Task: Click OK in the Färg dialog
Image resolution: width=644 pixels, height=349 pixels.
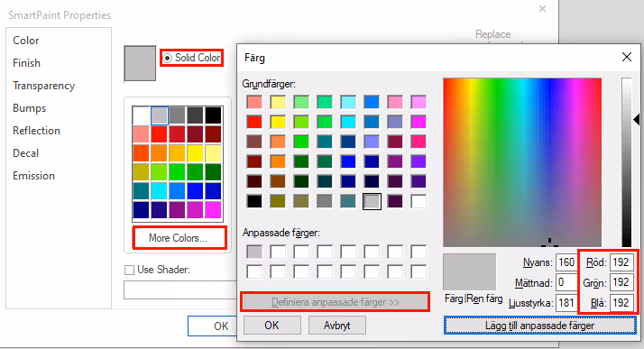Action: tap(271, 326)
